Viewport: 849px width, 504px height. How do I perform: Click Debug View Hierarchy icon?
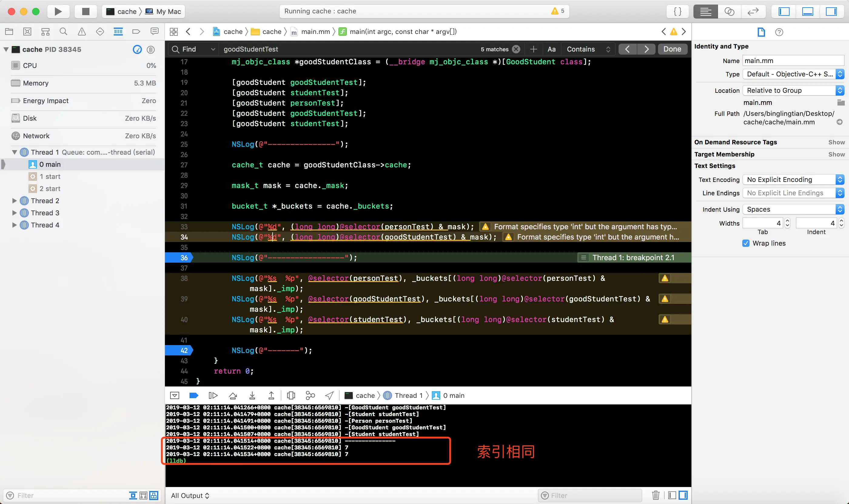point(291,395)
